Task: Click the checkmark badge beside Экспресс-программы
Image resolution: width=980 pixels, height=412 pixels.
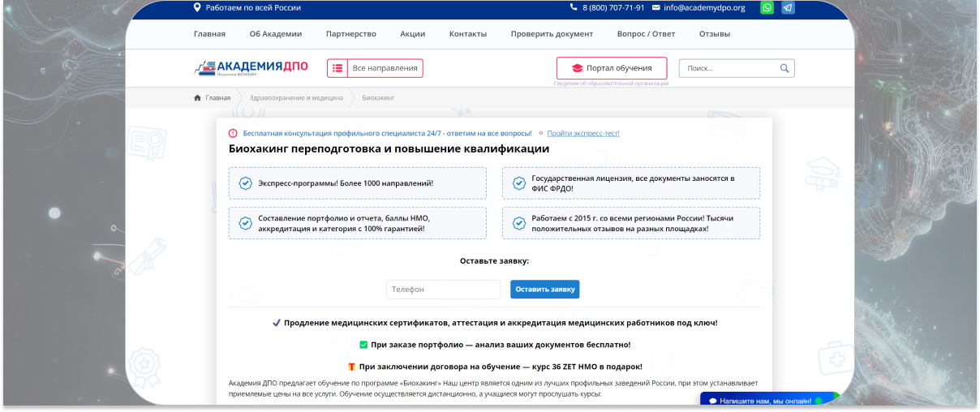Action: (245, 183)
